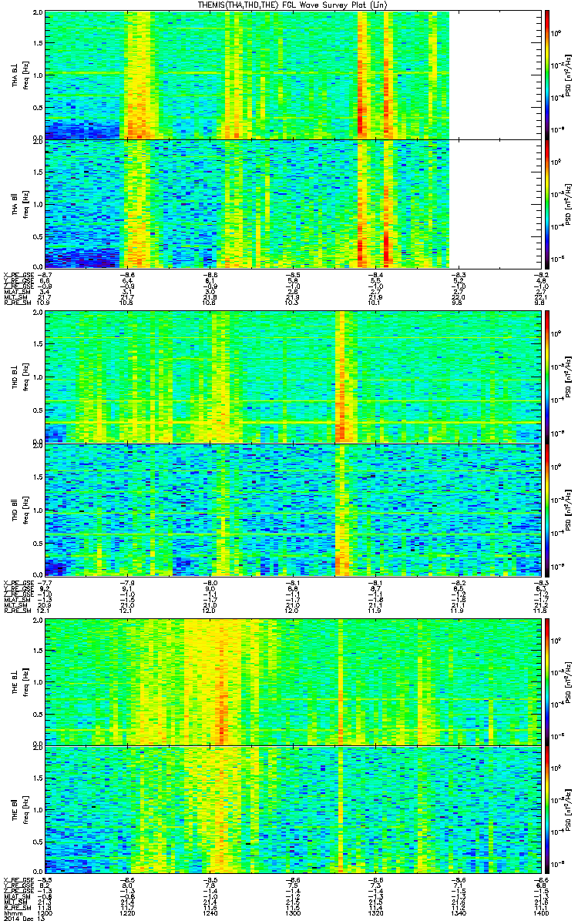Click the 1.5 tick on THE BL axis
This screenshot has width=578, height=924.
37,651
